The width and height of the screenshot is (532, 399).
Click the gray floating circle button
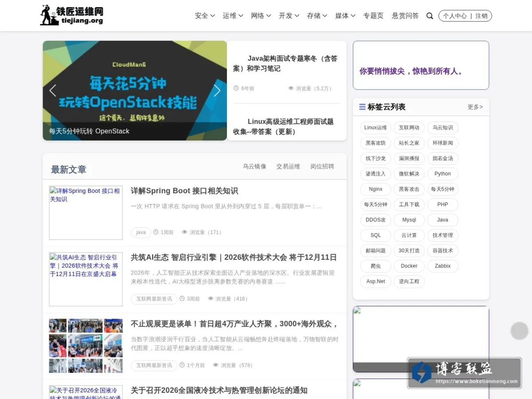520,331
